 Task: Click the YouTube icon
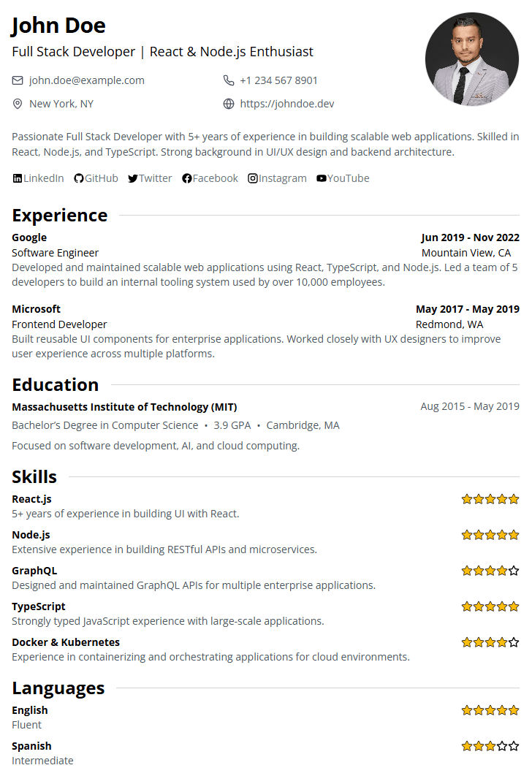(322, 178)
